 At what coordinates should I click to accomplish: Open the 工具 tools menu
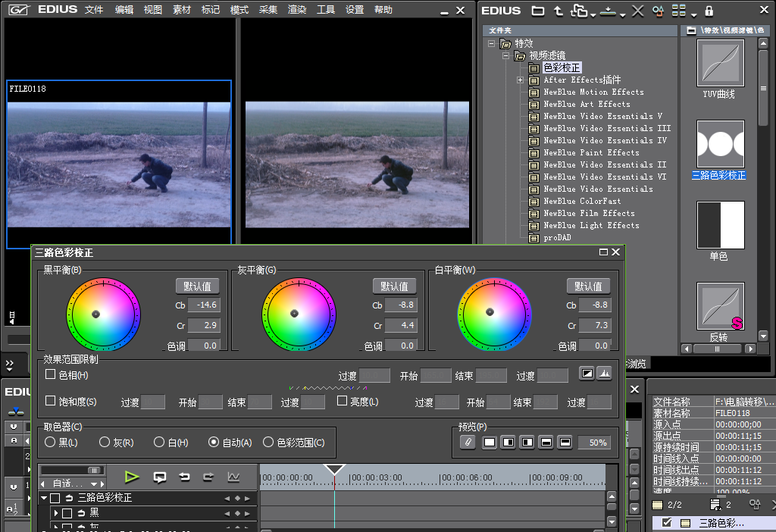point(326,10)
